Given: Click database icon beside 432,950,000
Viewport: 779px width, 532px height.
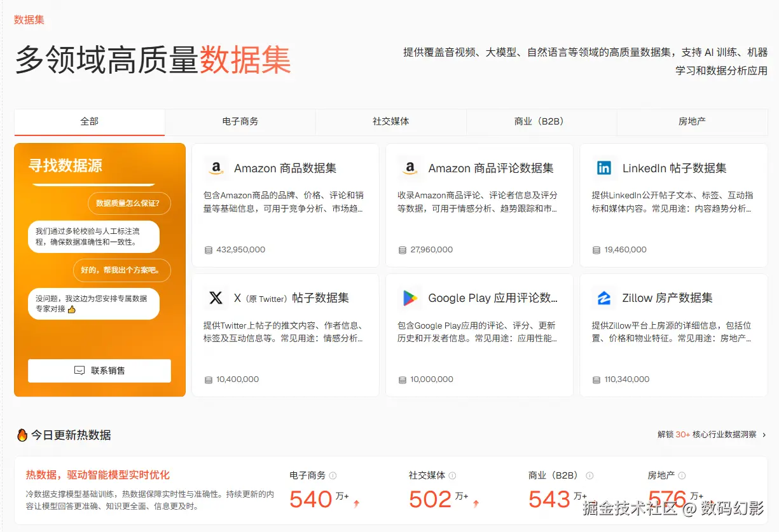Looking at the screenshot, I should (208, 250).
